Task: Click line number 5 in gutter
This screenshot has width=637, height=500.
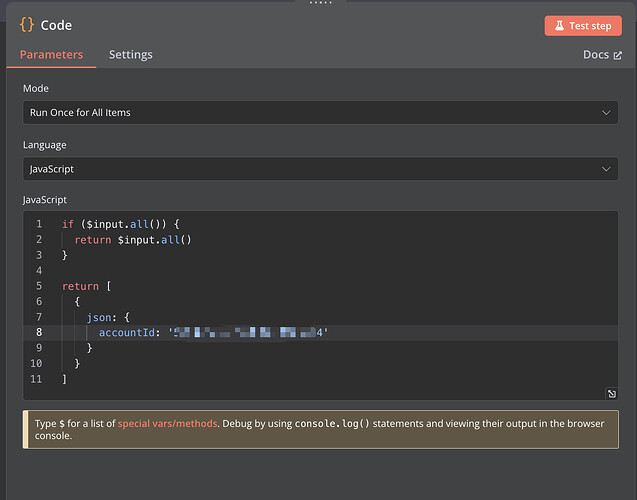Action: [39, 286]
